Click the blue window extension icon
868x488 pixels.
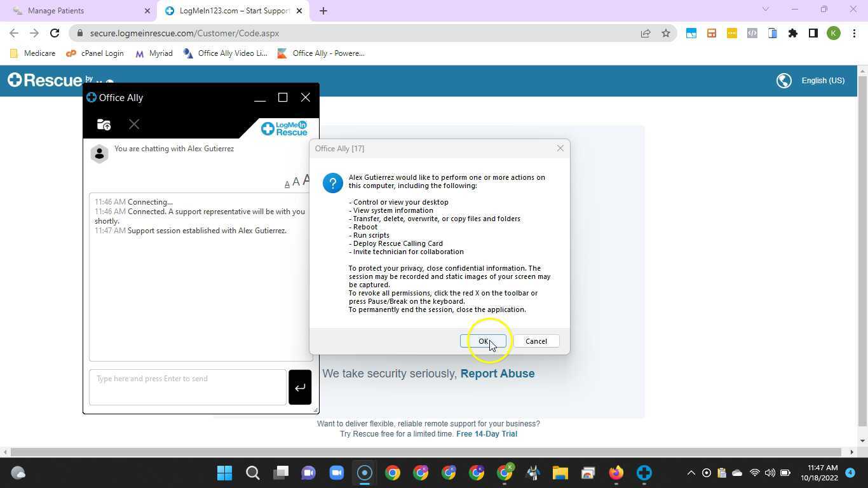tap(691, 33)
